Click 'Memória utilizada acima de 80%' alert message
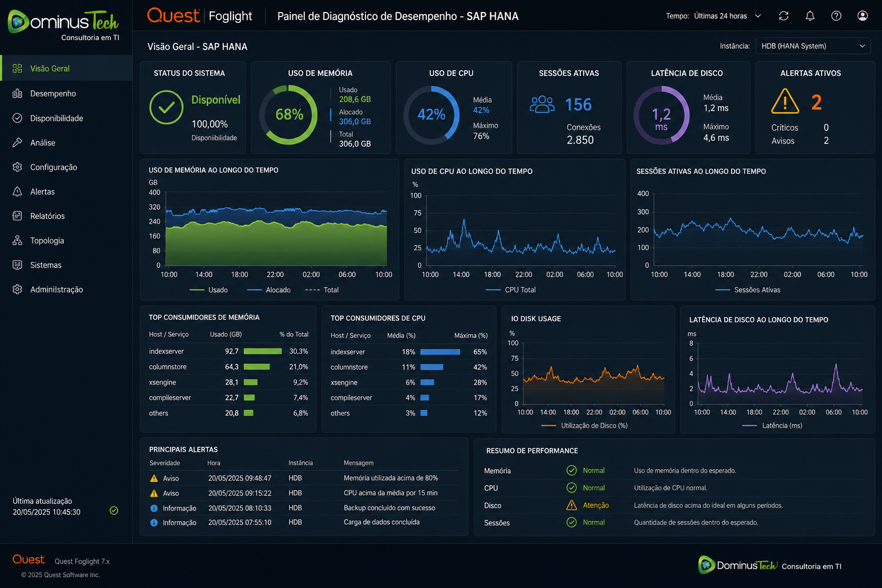The image size is (882, 588). 391,478
